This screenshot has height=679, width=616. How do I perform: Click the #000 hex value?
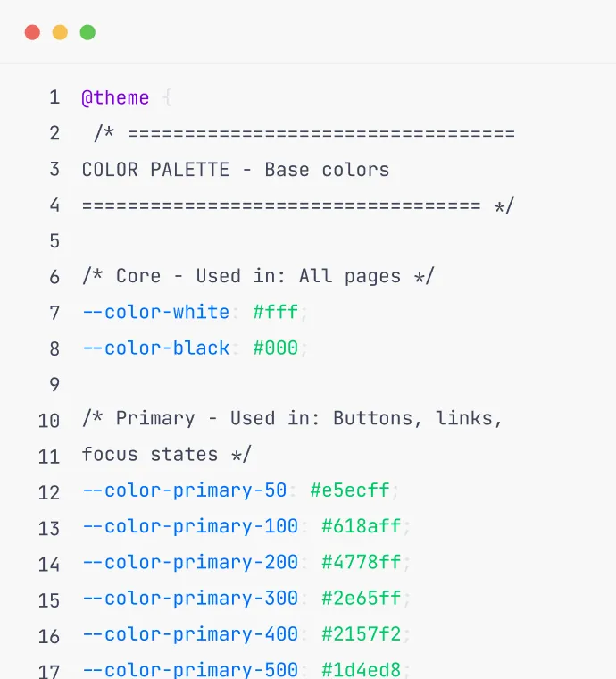pos(276,348)
